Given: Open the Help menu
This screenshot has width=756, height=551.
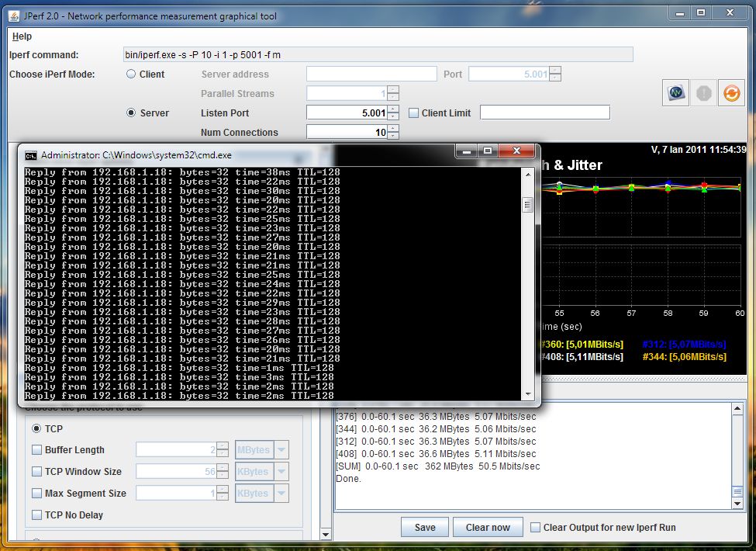Looking at the screenshot, I should click(x=22, y=36).
